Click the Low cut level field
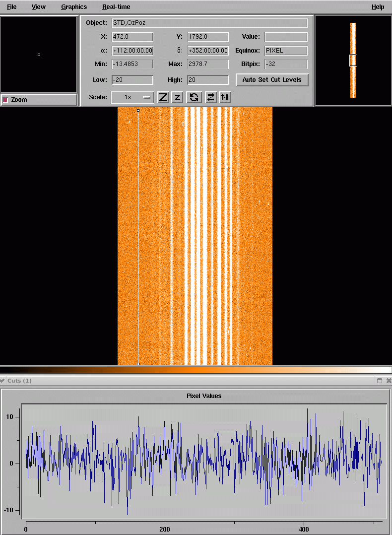 pyautogui.click(x=132, y=80)
